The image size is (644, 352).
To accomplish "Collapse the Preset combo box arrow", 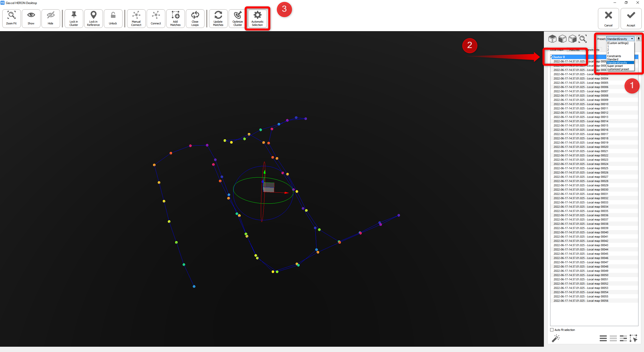I will pyautogui.click(x=632, y=39).
